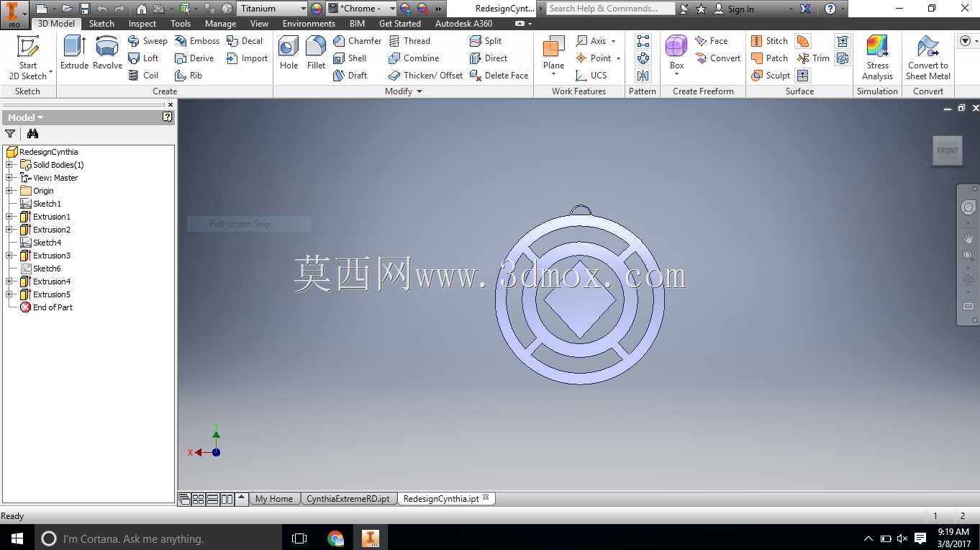This screenshot has width=980, height=550.
Task: Select the Fillet tool
Action: click(316, 53)
